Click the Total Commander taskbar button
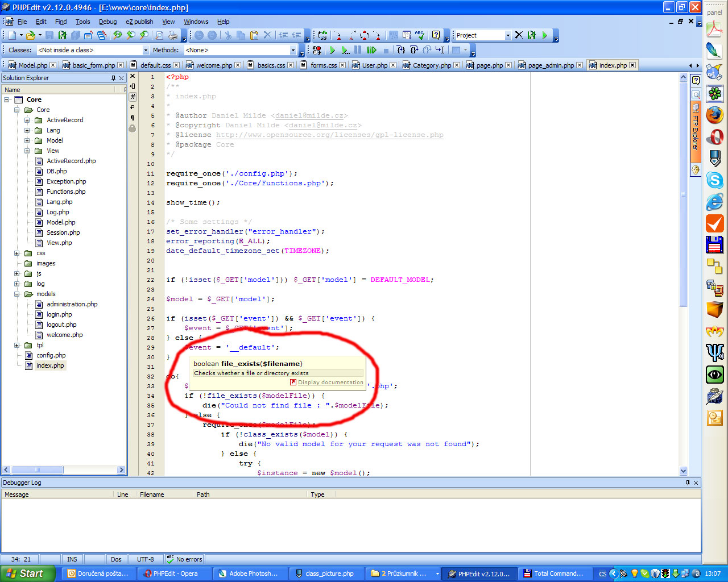Image resolution: width=728 pixels, height=582 pixels. [x=556, y=573]
